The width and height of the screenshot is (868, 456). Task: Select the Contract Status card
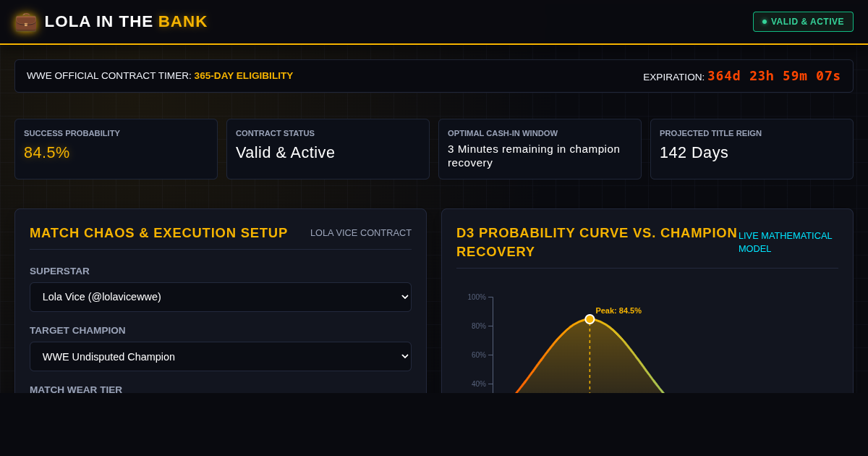point(328,149)
